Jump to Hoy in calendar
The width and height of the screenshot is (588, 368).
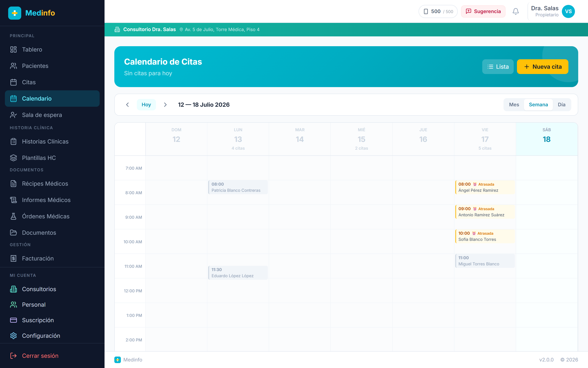click(146, 105)
